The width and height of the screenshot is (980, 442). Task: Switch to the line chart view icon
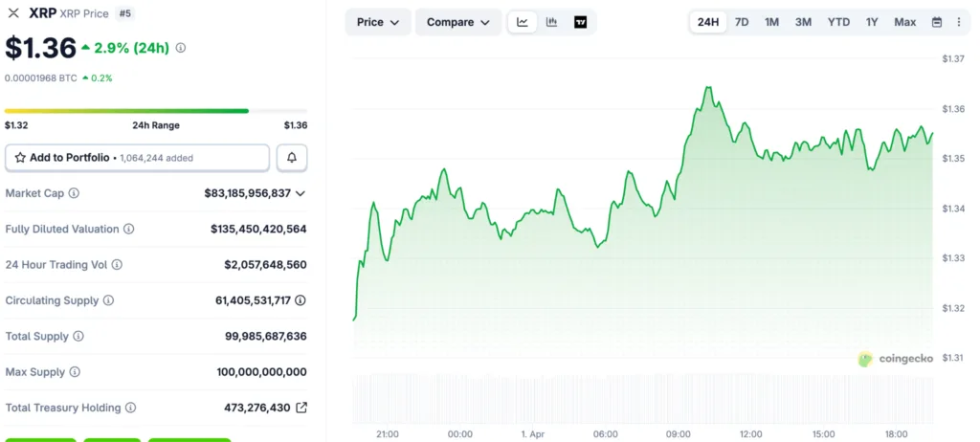point(523,22)
